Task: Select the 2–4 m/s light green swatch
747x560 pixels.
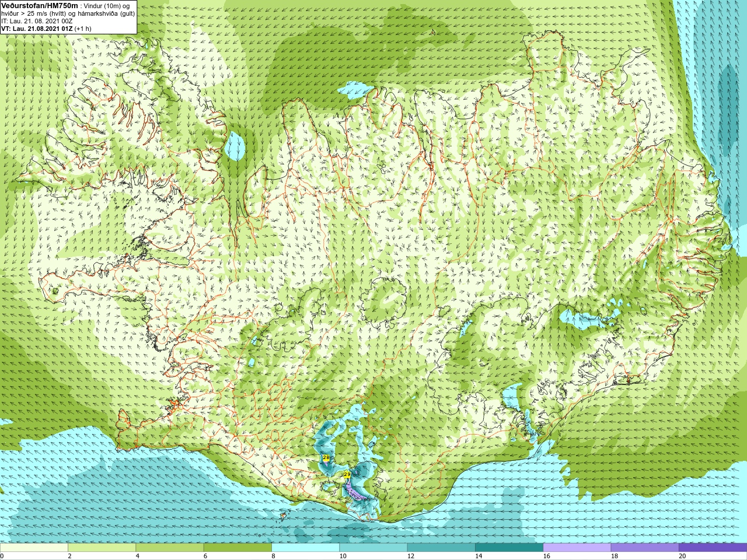Action: pos(102,548)
